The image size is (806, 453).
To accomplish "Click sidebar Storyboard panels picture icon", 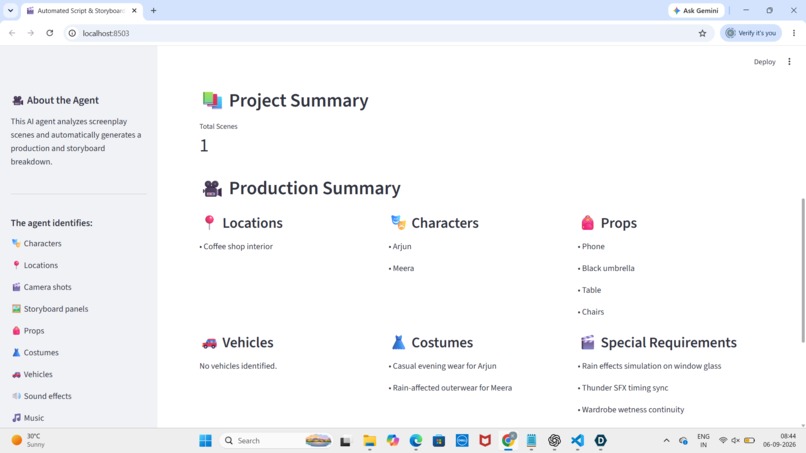I will [x=16, y=309].
